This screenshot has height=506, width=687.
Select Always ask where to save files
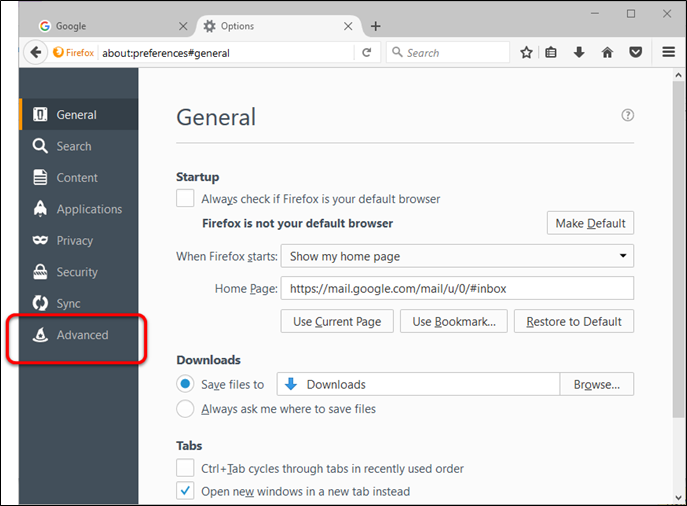click(x=185, y=409)
